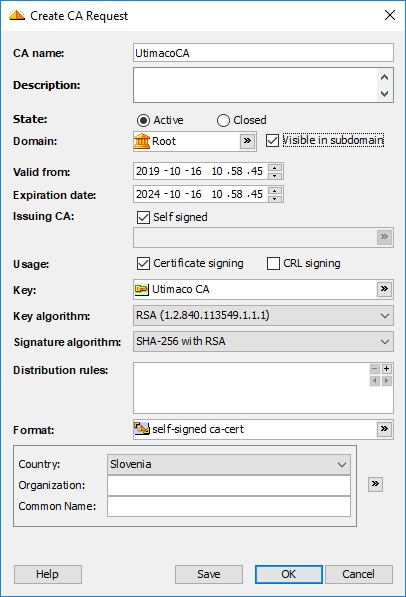
Task: Click the right arrow in Distribution rules
Action: click(387, 381)
